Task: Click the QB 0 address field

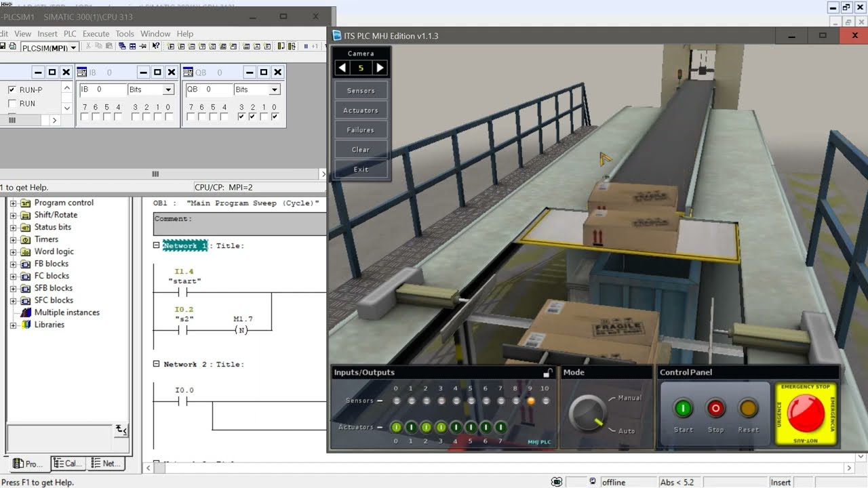Action: 209,89
